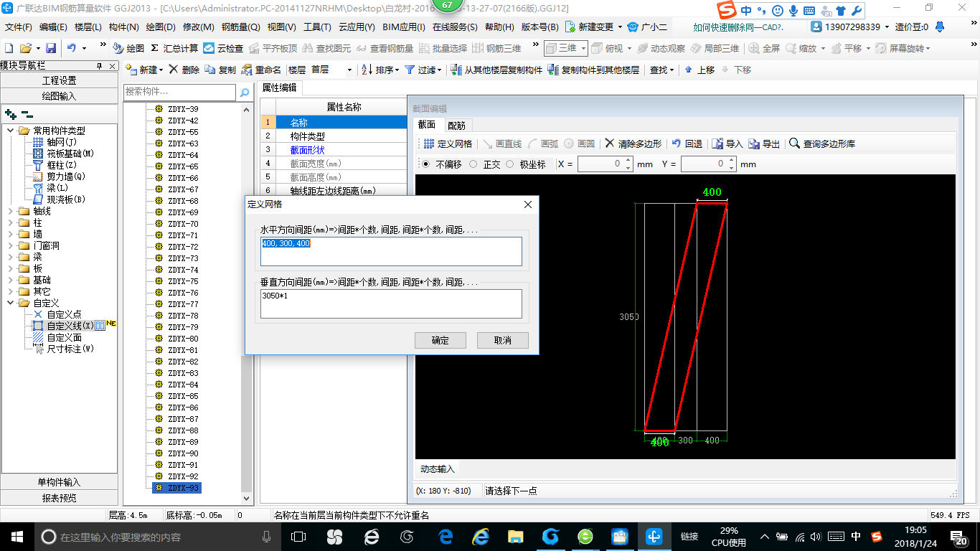This screenshot has width=980, height=551.
Task: Click 从其他楼层复制构件 icon
Action: tap(456, 70)
